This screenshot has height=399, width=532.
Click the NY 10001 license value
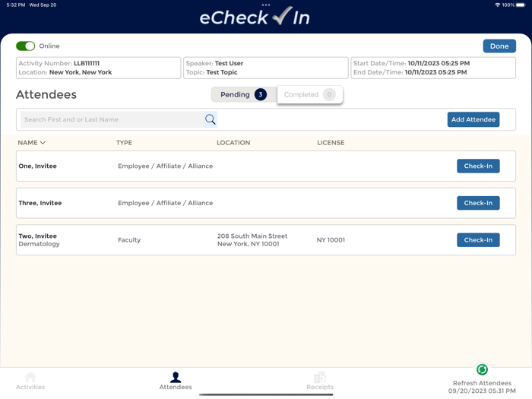pyautogui.click(x=331, y=240)
